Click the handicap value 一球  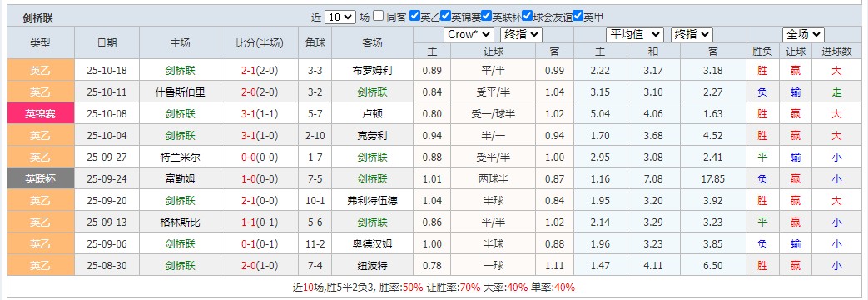coord(494,266)
